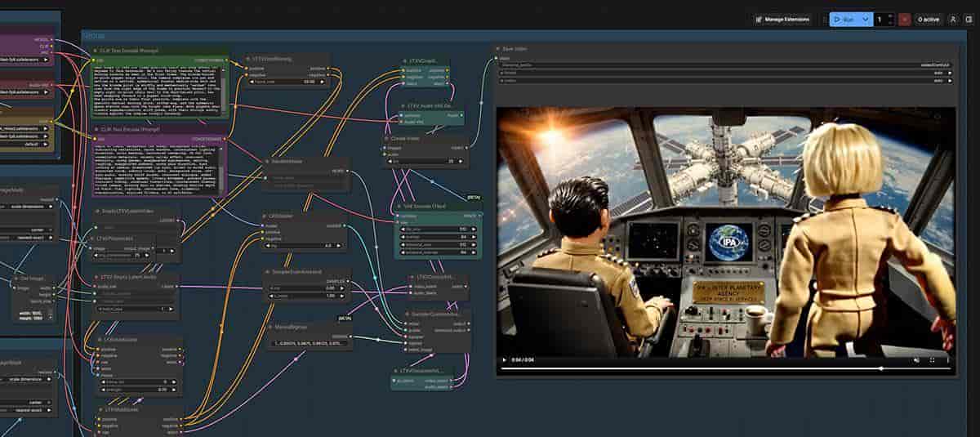Click the filename_prefix field in Save Video

click(x=725, y=65)
